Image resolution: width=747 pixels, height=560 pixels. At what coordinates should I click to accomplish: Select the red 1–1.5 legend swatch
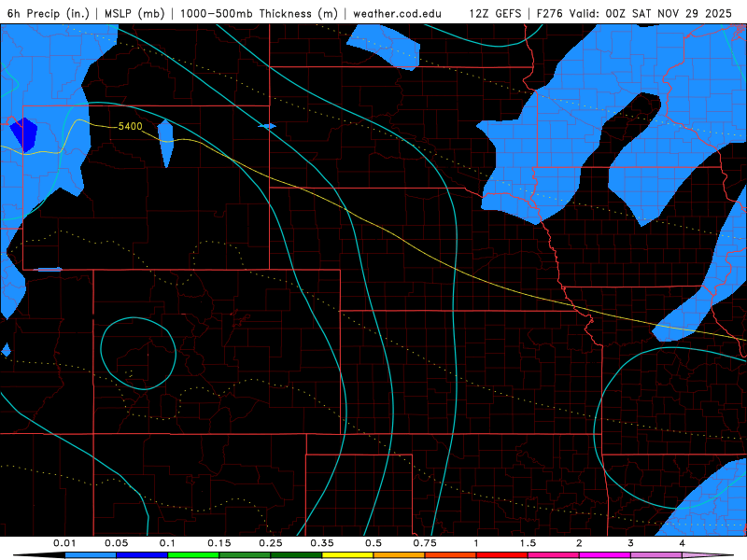502,555
